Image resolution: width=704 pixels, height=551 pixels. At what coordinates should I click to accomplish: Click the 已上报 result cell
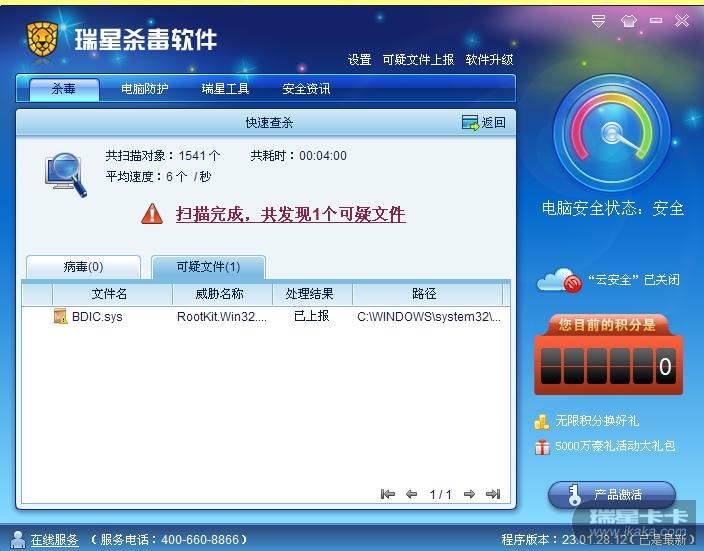tap(312, 316)
